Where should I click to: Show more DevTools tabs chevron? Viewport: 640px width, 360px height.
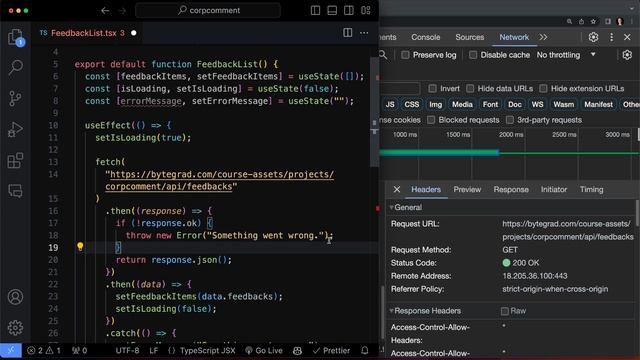click(x=543, y=37)
